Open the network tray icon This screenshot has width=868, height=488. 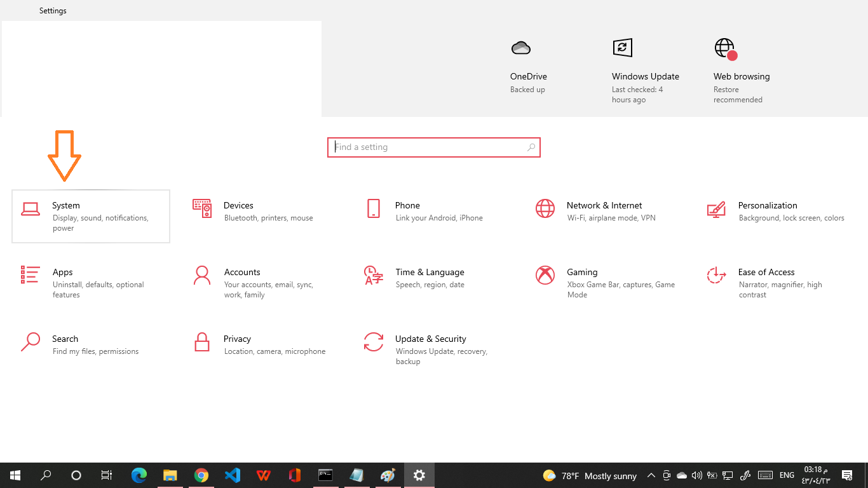point(728,475)
